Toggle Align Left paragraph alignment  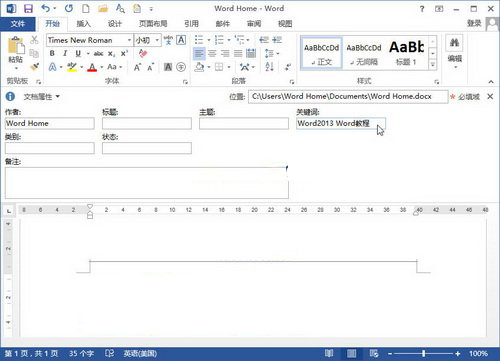[199, 53]
